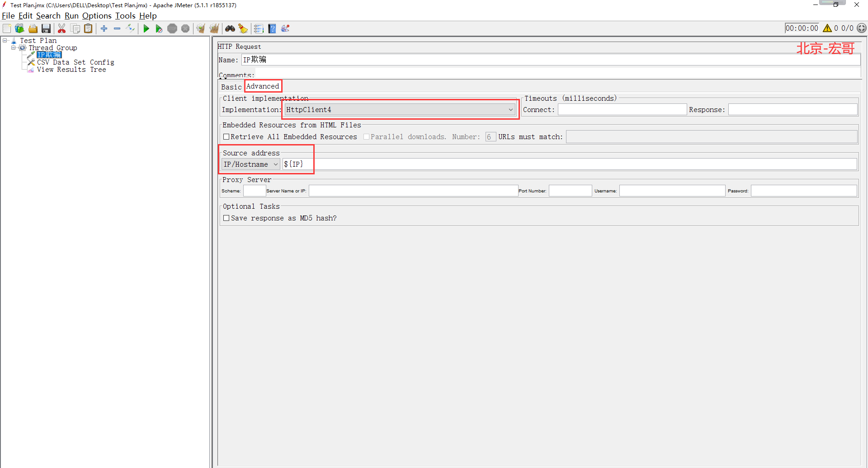This screenshot has width=868, height=468.
Task: Enable Retrieve All Embedded Resources checkbox
Action: pos(226,137)
